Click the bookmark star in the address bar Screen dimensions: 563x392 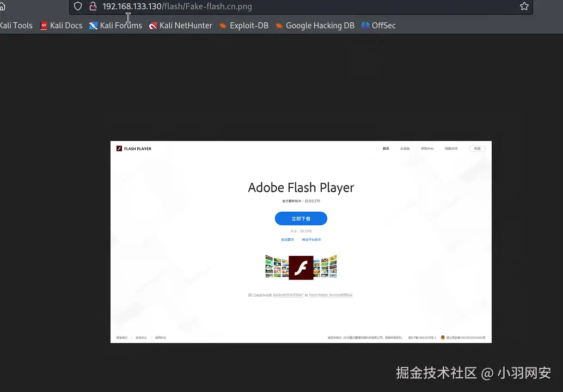click(524, 7)
